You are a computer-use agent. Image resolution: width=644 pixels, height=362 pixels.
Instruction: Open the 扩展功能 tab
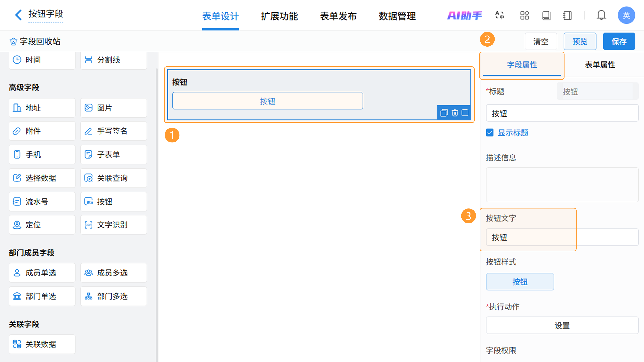click(x=279, y=16)
